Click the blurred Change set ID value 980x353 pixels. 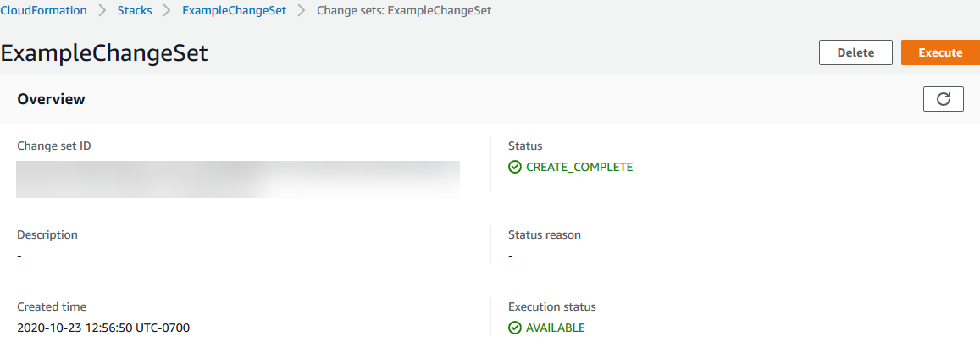(237, 179)
